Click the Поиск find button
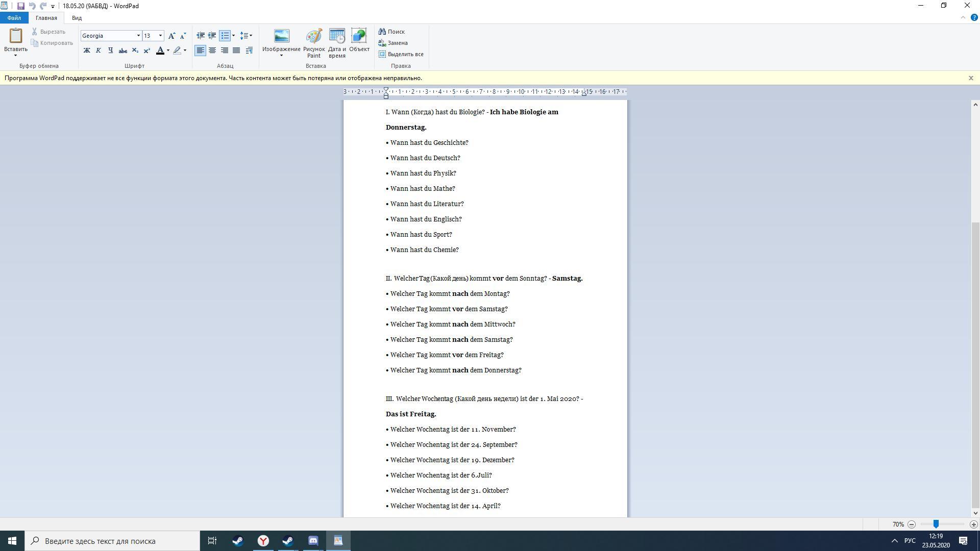 click(391, 32)
